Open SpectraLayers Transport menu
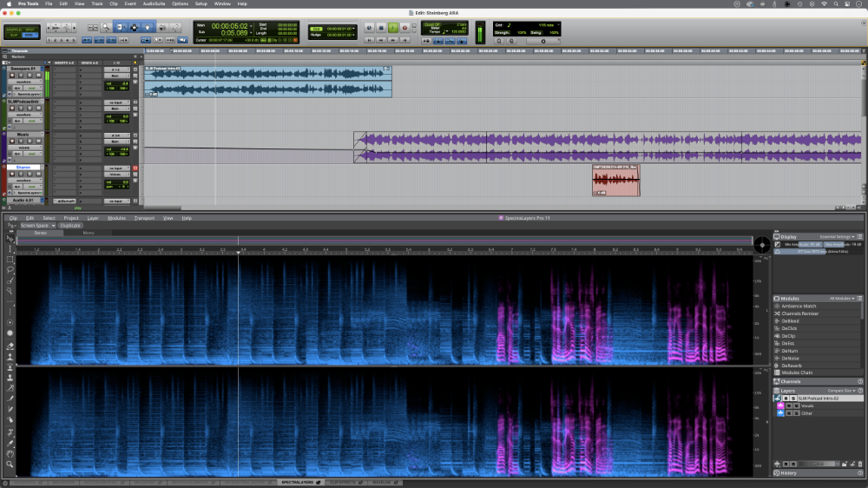The height and width of the screenshot is (488, 868). tap(144, 218)
